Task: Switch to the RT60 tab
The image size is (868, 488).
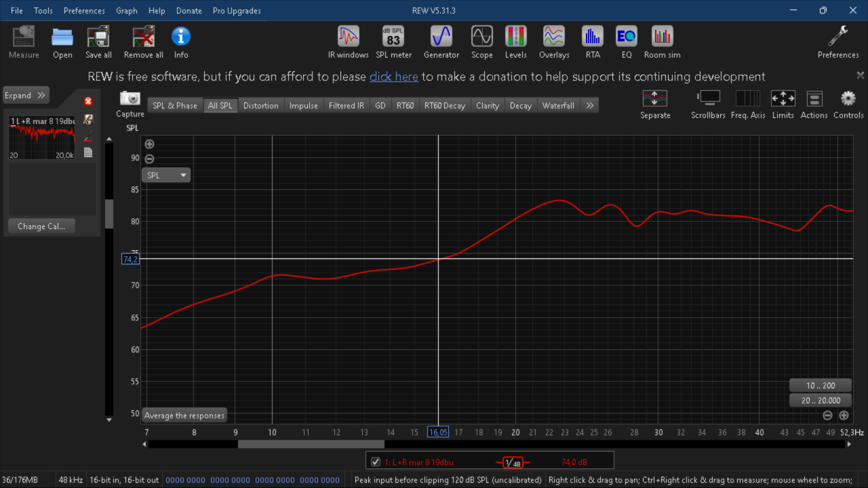Action: [406, 105]
